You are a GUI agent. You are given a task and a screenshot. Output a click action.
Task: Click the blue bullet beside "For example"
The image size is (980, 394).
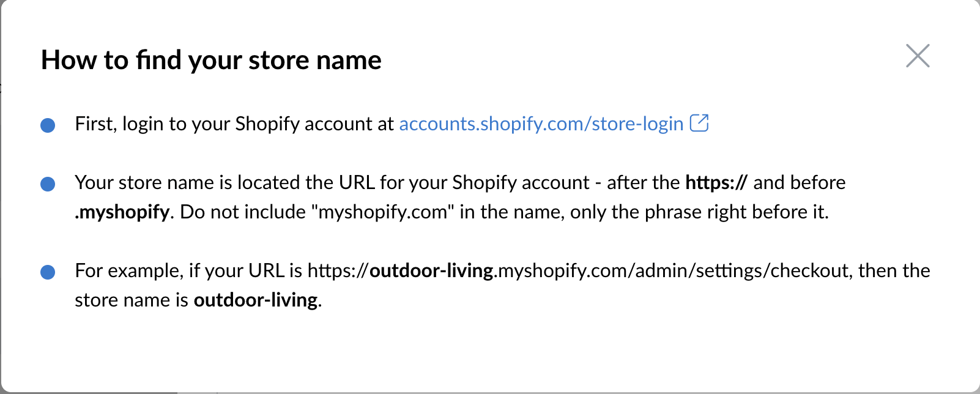pos(48,272)
